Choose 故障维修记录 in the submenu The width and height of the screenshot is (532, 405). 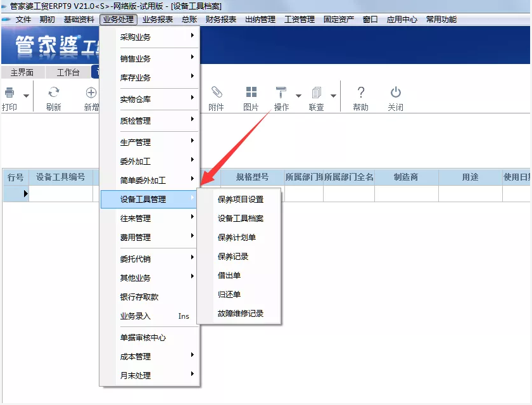(240, 313)
